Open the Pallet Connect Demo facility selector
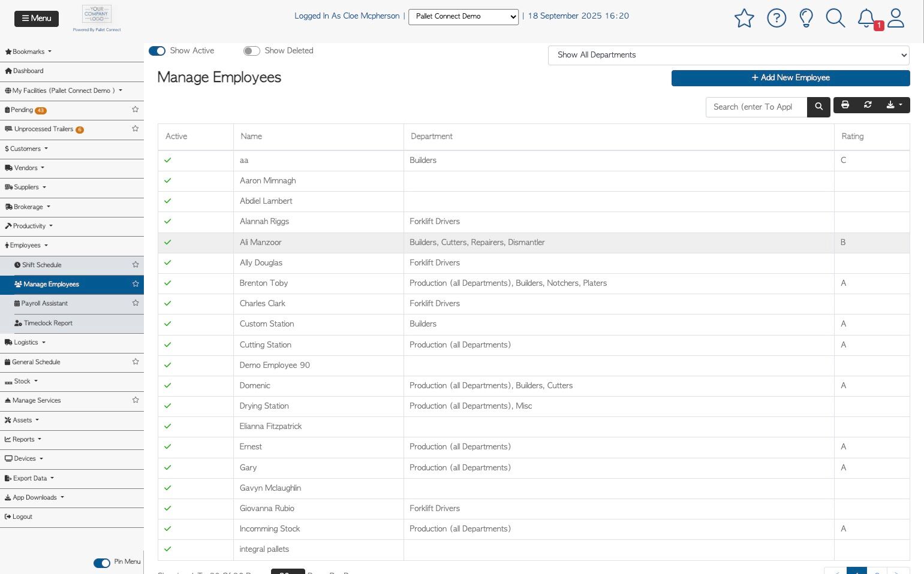Viewport: 924px width, 574px height. coord(463,17)
